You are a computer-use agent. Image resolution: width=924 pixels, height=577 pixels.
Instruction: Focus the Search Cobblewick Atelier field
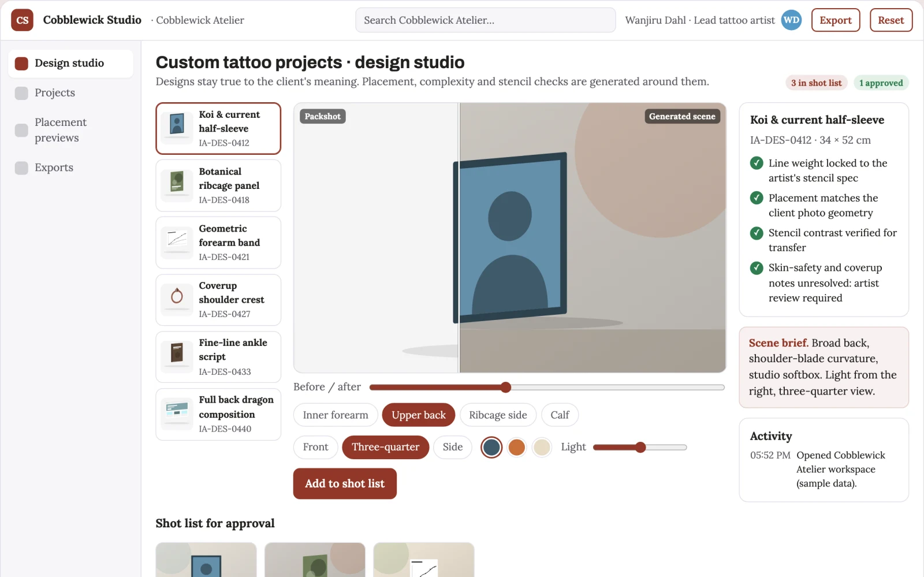485,20
